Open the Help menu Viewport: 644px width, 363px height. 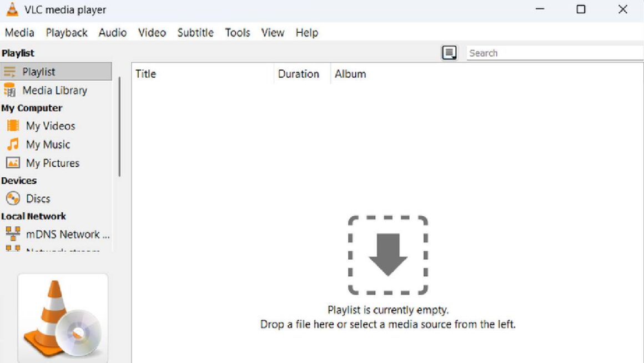307,32
